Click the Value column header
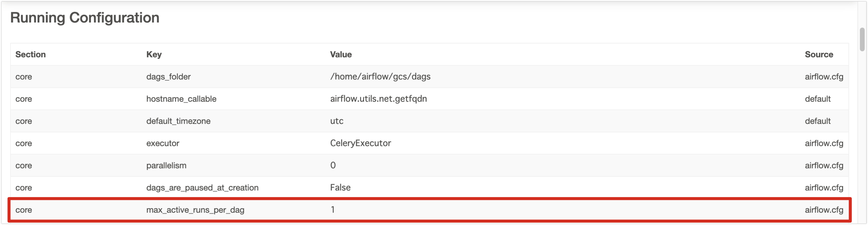This screenshot has width=868, height=225. coord(340,54)
